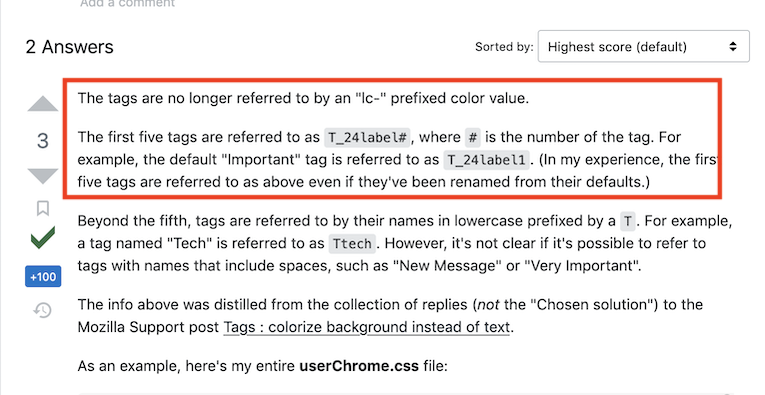The image size is (765, 395).
Task: Click the sentence about lc- prefixed color value
Action: point(303,98)
